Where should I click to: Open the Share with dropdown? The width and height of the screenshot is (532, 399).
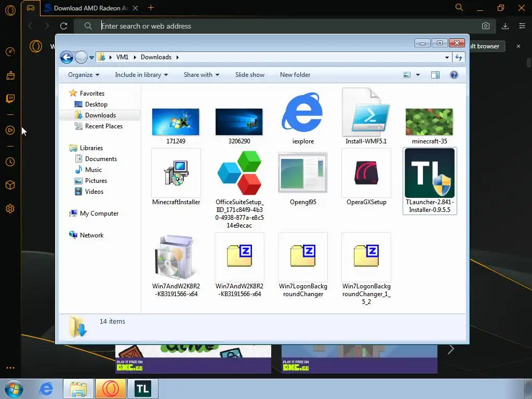coord(201,75)
